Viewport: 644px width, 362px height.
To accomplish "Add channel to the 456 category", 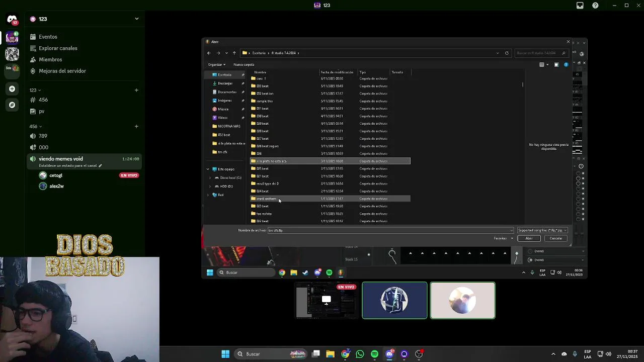I will point(136,127).
